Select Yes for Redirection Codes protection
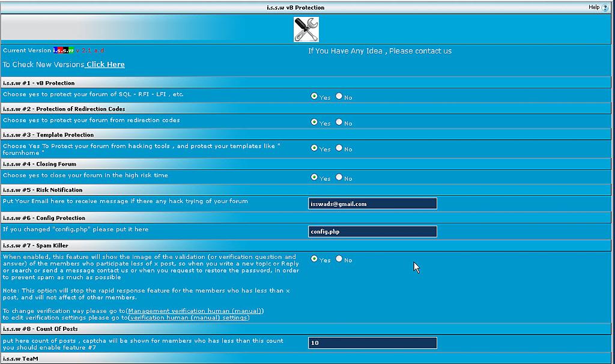615x364 pixels. pyautogui.click(x=314, y=122)
